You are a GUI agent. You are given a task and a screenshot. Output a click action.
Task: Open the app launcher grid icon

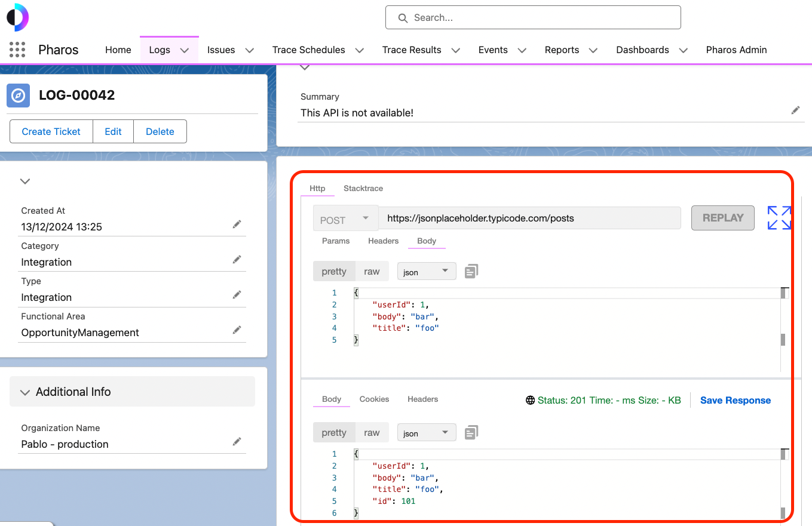pyautogui.click(x=17, y=50)
